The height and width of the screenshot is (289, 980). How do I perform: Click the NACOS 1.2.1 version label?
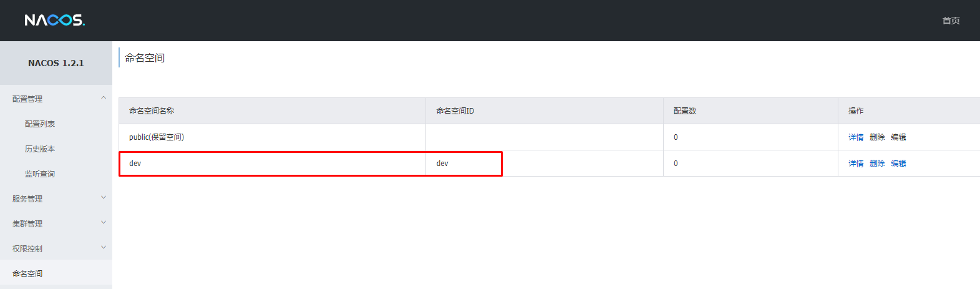pos(56,63)
